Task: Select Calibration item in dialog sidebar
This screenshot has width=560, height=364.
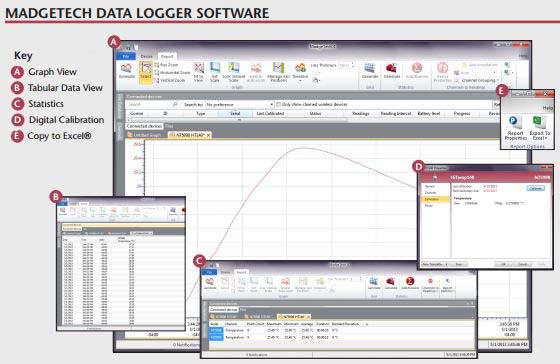Action: 435,199
